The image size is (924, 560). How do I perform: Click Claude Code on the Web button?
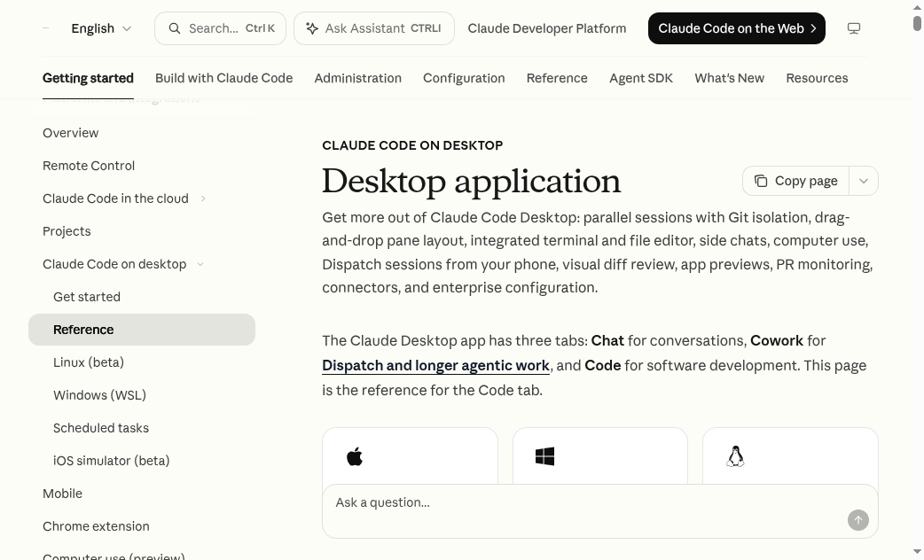[737, 28]
